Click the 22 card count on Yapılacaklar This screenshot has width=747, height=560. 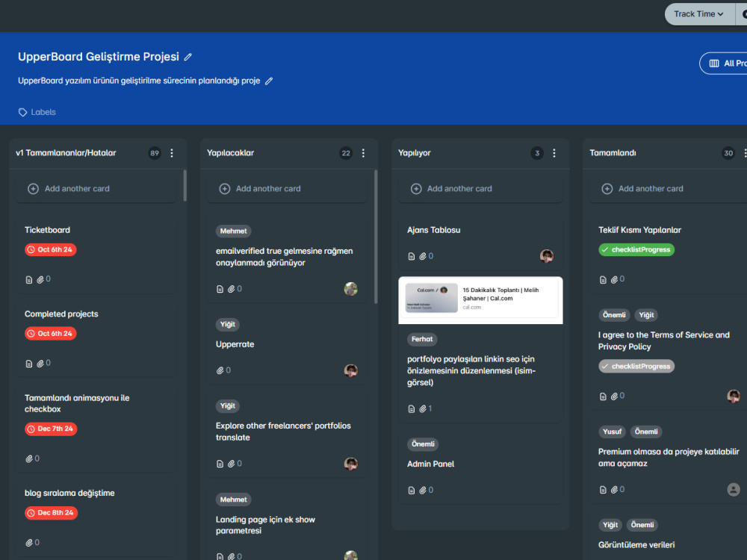[346, 153]
